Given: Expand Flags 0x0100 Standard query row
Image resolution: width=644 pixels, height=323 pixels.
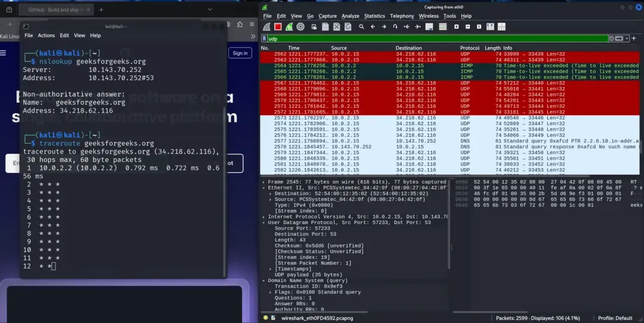Looking at the screenshot, I should tap(270, 292).
